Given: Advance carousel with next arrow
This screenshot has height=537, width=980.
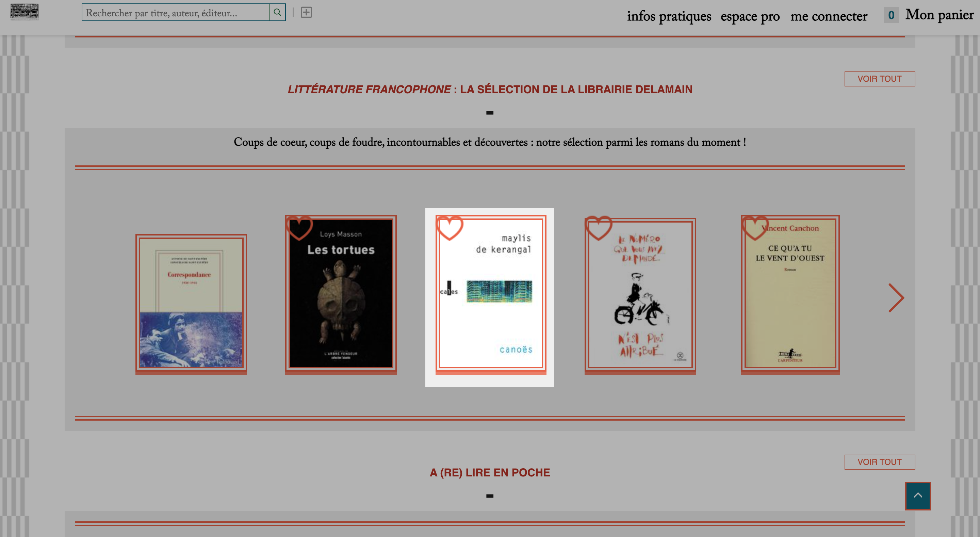Looking at the screenshot, I should pos(896,298).
